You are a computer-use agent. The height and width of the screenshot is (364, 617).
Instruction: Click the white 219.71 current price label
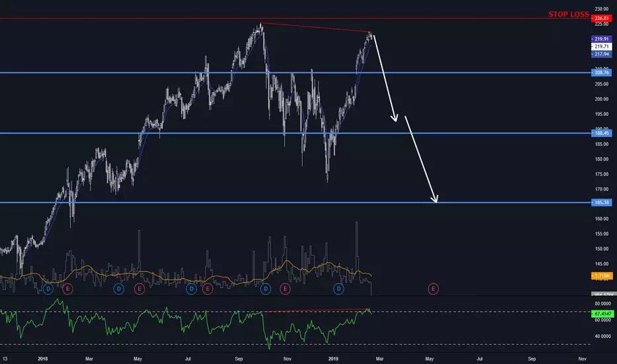coord(602,46)
